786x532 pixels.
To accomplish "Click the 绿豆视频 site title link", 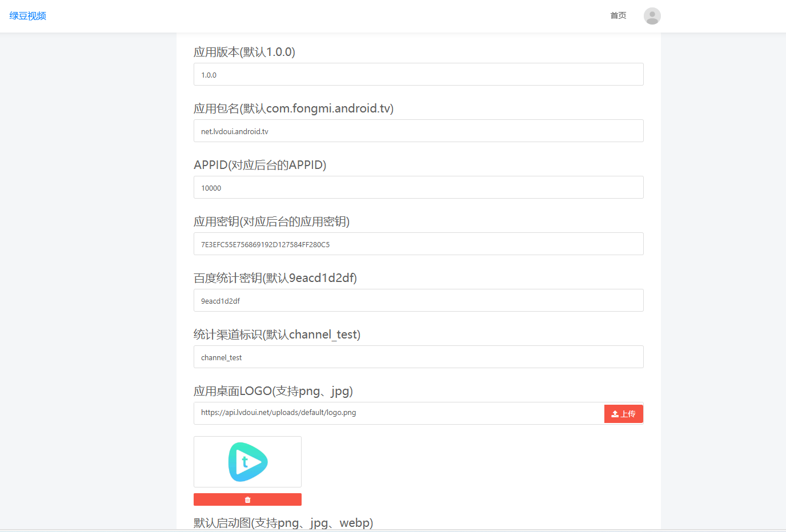I will 27,15.
